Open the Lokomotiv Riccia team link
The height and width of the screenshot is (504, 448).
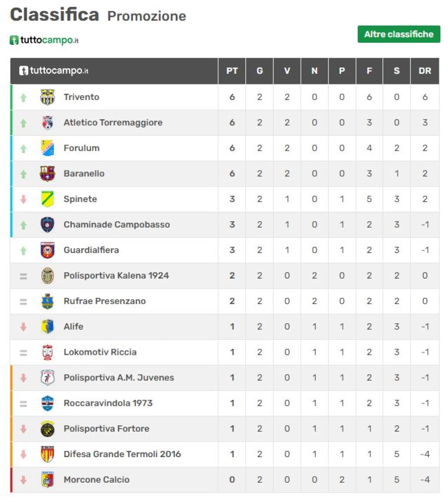pos(100,352)
